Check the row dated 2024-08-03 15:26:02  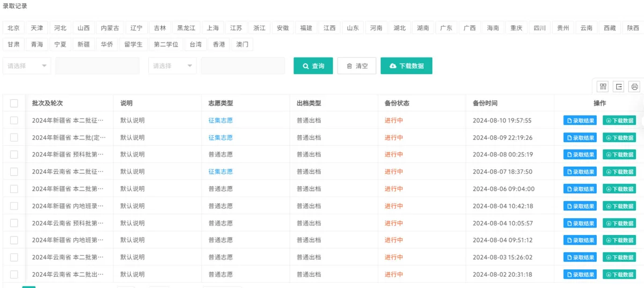[14, 257]
